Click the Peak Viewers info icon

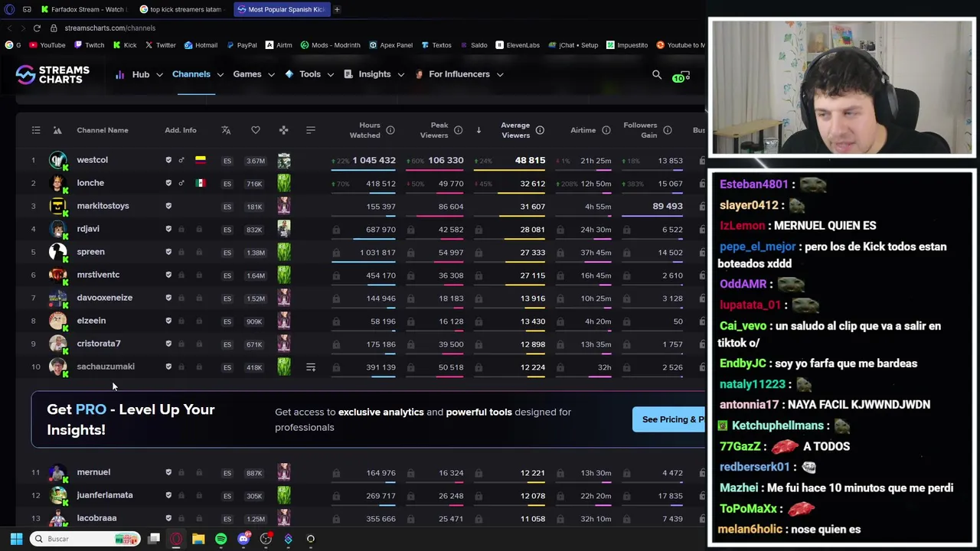point(458,131)
